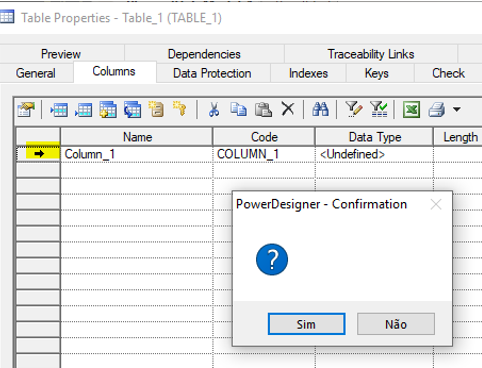Click the Create Index sparkle-document icon

click(156, 109)
